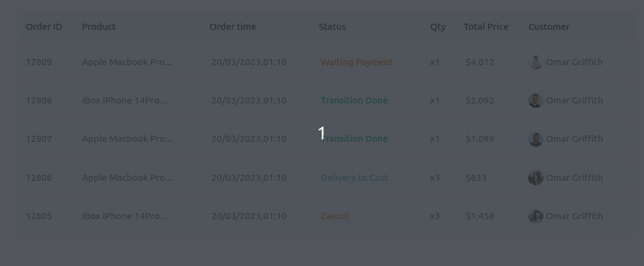This screenshot has width=644, height=266.
Task: Click the avatar for order 12809
Action: click(x=535, y=62)
